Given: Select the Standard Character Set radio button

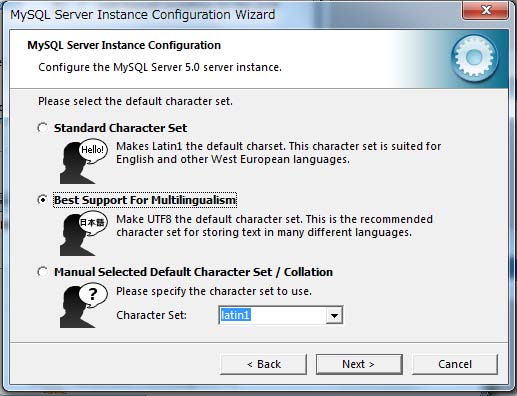Looking at the screenshot, I should coord(42,128).
